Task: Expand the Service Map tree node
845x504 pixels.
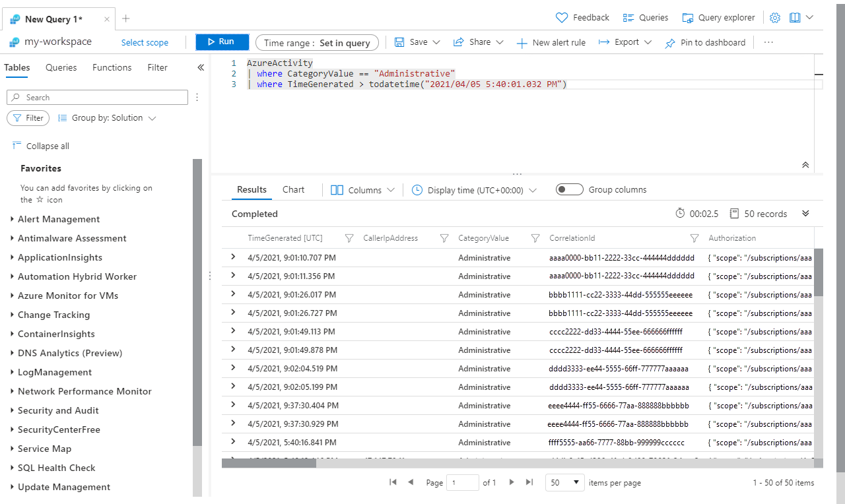Action: (x=13, y=449)
